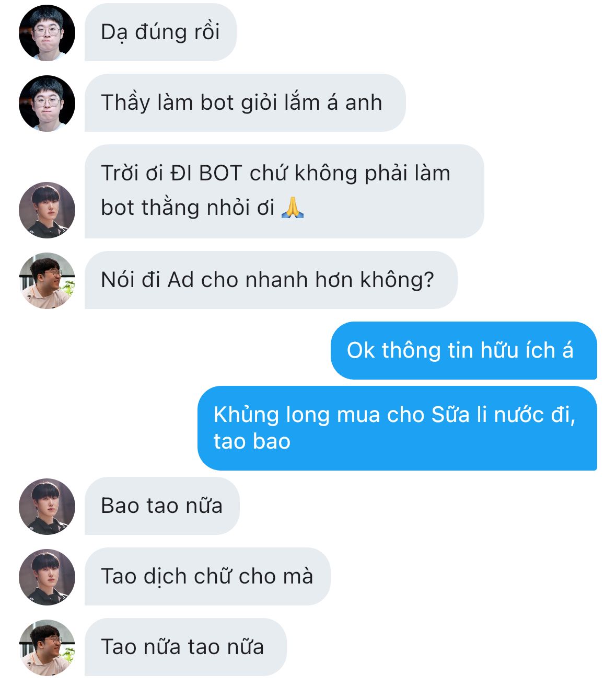Click the praying hands emoji in message
This screenshot has height=686, width=616.
(293, 208)
